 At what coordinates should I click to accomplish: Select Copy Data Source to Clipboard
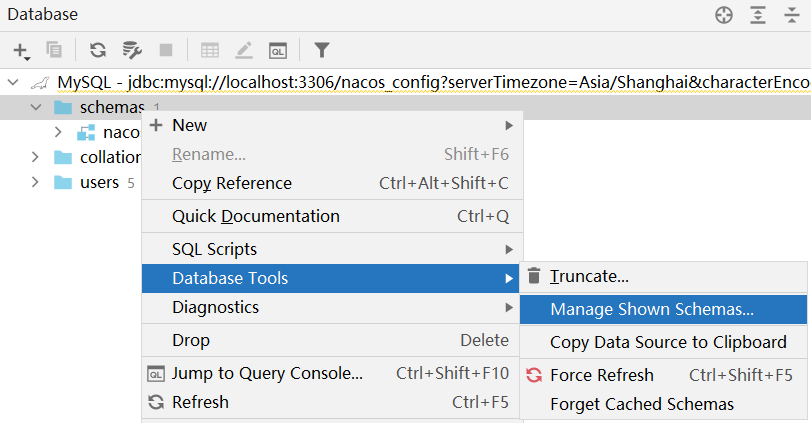(x=664, y=342)
